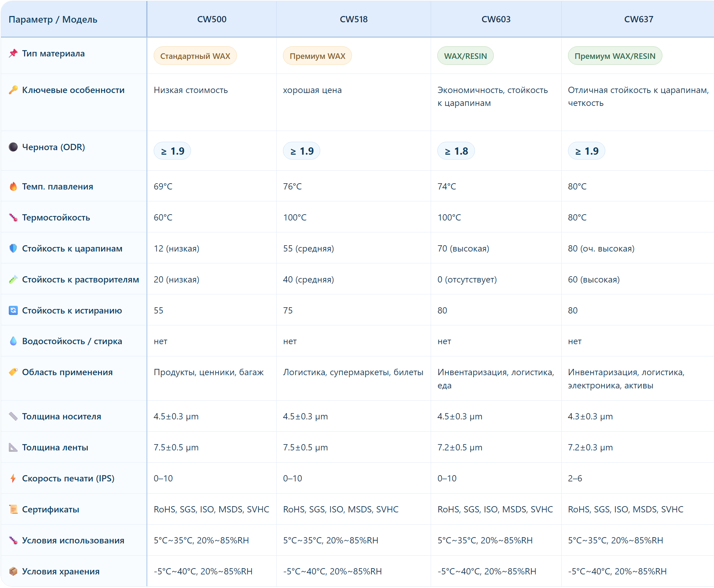714x588 pixels.
Task: Click the 2–6 print speed value
Action: (575, 478)
